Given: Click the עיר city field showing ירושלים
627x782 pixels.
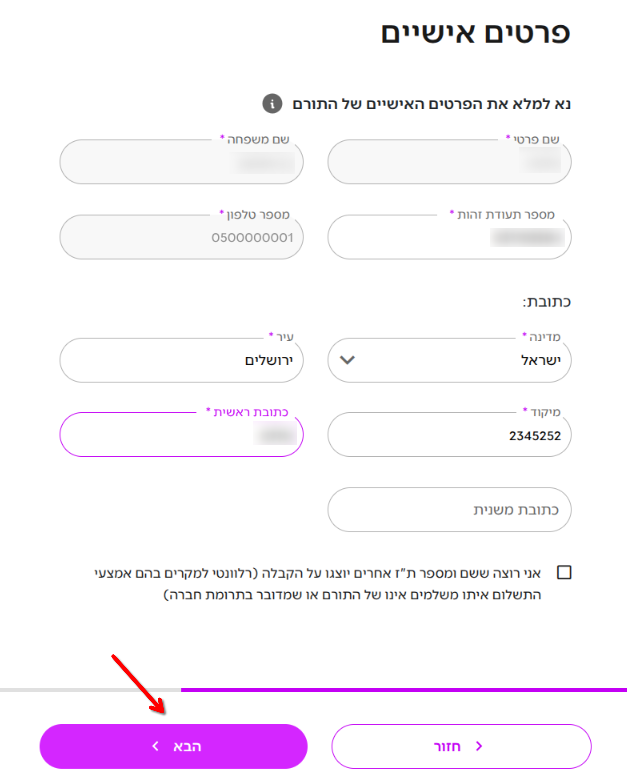Looking at the screenshot, I should pos(181,360).
